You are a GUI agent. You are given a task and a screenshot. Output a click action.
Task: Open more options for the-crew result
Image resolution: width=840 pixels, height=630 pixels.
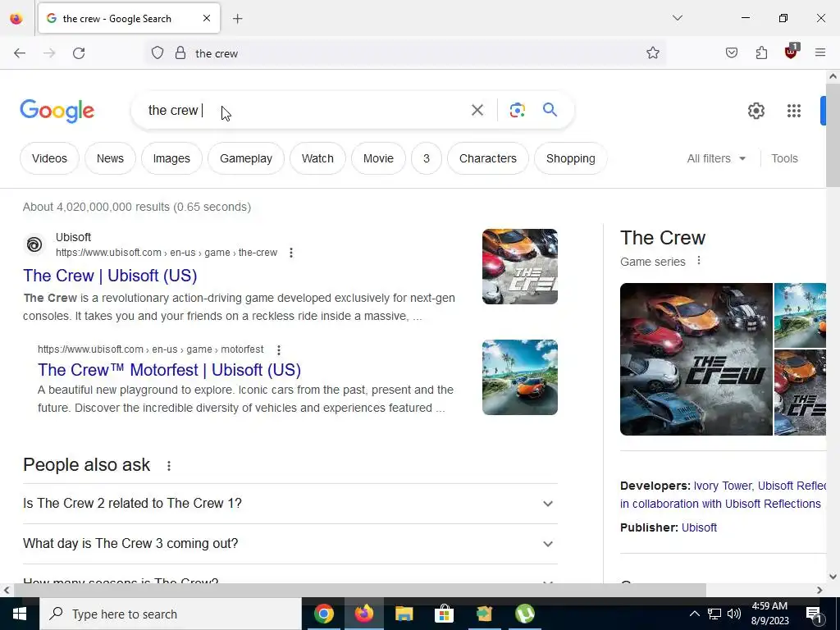point(291,253)
